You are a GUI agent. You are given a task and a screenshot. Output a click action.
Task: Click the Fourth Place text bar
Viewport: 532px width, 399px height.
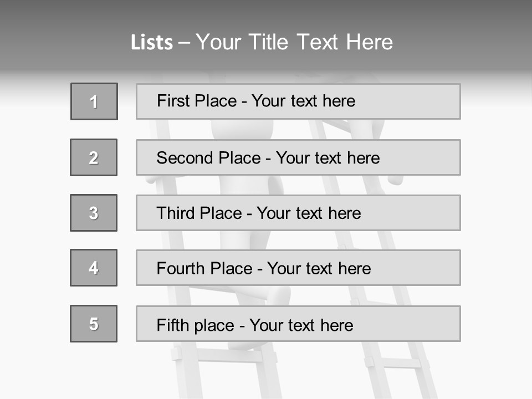pyautogui.click(x=298, y=268)
